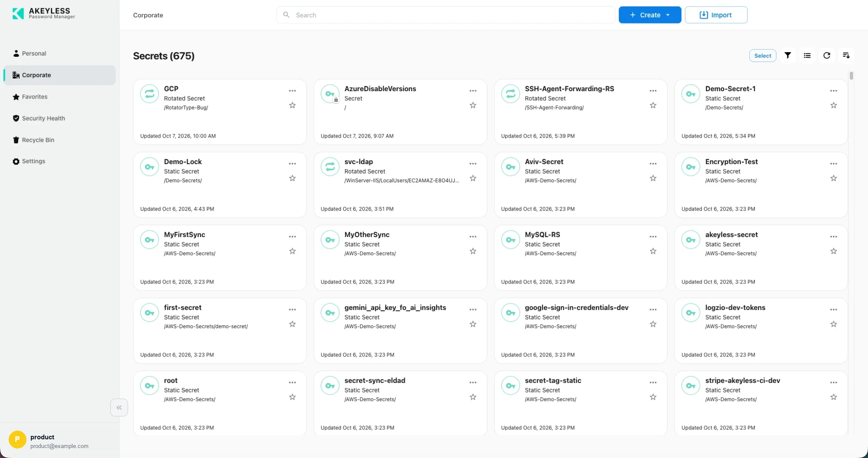
Task: Open Settings in the sidebar
Action: pyautogui.click(x=59, y=161)
